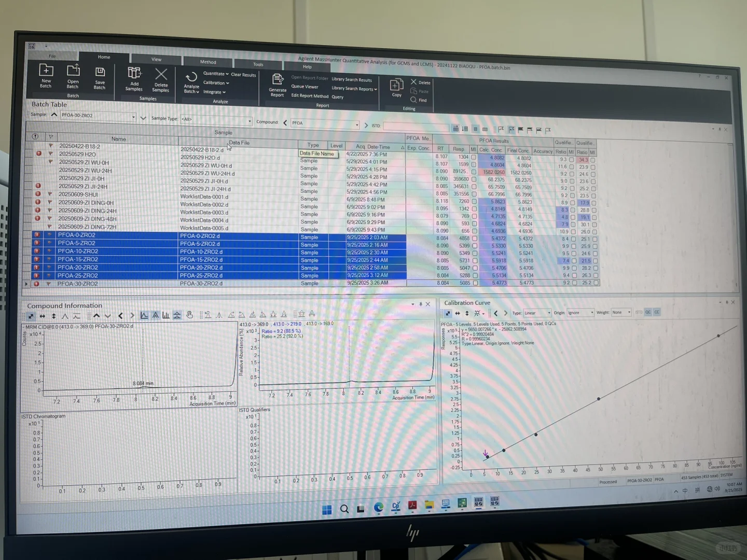The image size is (747, 560).
Task: Toggle MI checkbox for response 1304 row
Action: (474, 157)
